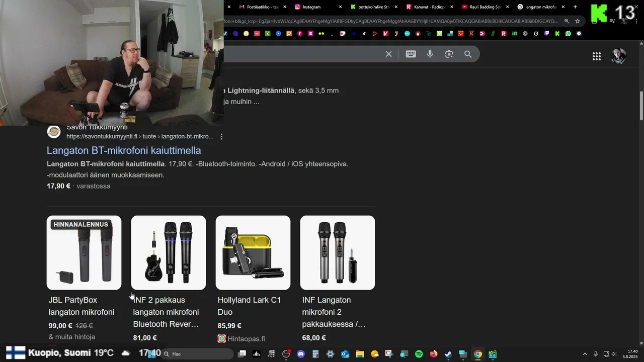The height and width of the screenshot is (362, 644).
Task: Submit search with magnifying glass icon
Action: point(468,54)
